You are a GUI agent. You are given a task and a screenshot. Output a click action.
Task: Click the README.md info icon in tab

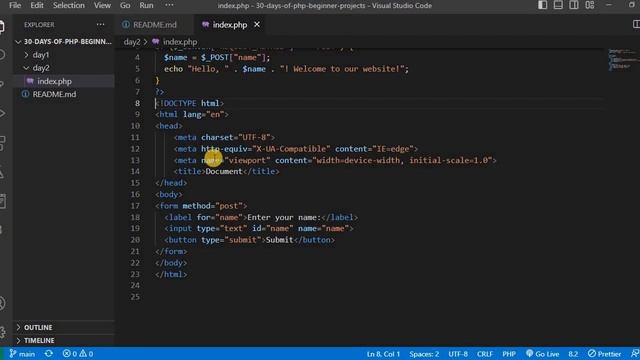pyautogui.click(x=126, y=25)
